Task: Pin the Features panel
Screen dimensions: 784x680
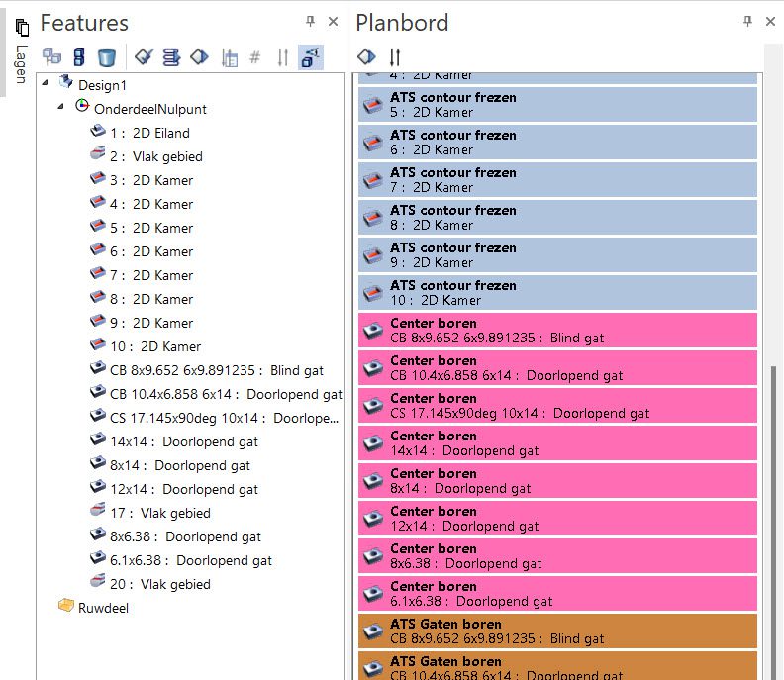Action: click(x=310, y=22)
